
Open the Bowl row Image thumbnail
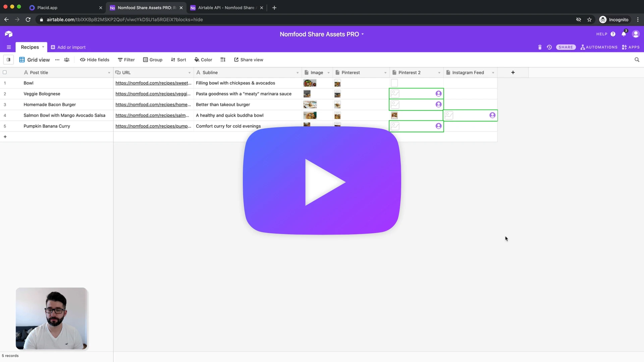pyautogui.click(x=310, y=83)
